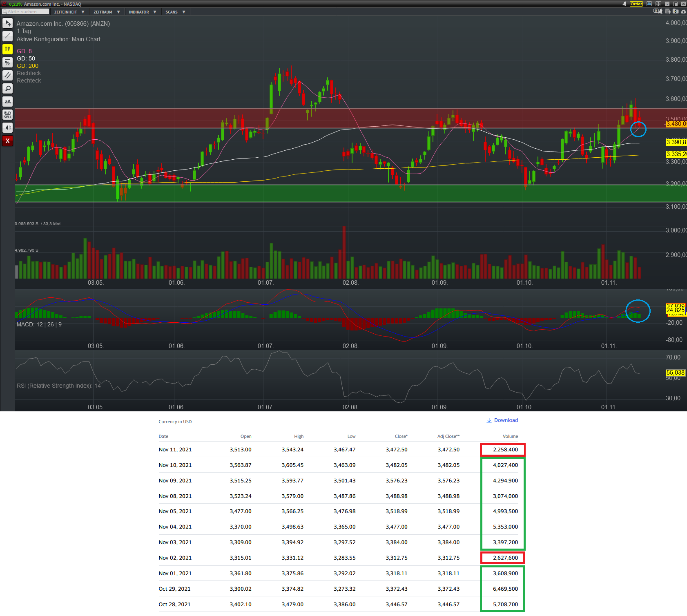The width and height of the screenshot is (687, 616).
Task: Click the MACD: 12 | 26 | 9 label
Action: [x=39, y=324]
